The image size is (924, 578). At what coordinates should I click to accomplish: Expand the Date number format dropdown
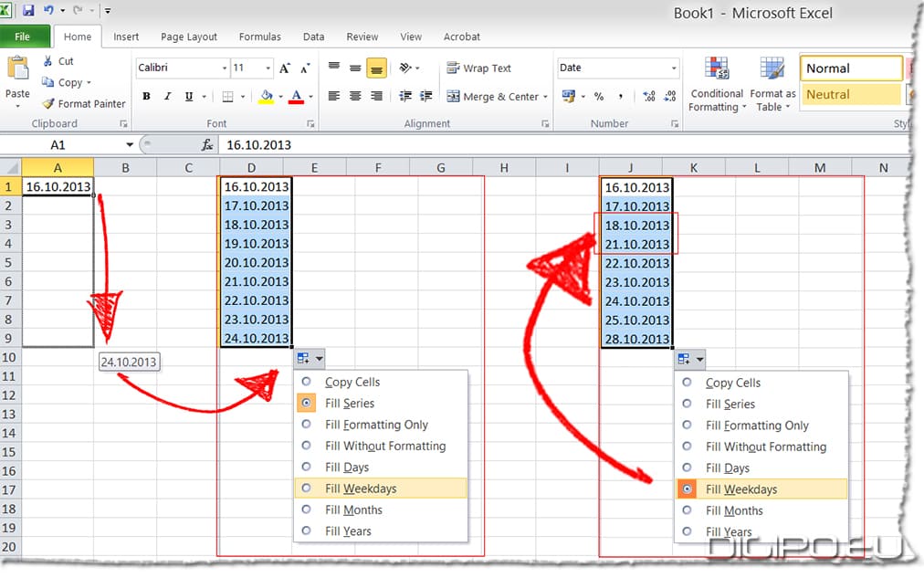(674, 68)
